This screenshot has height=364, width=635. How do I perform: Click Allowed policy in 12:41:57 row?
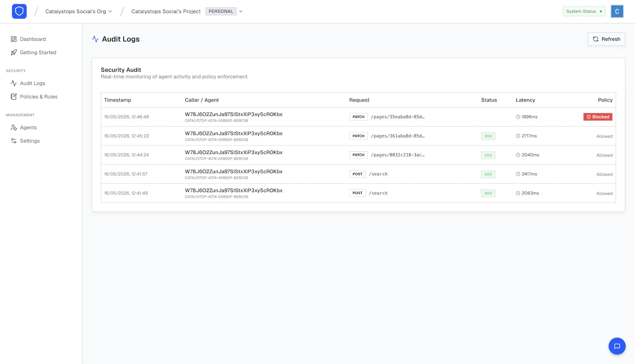click(x=604, y=174)
